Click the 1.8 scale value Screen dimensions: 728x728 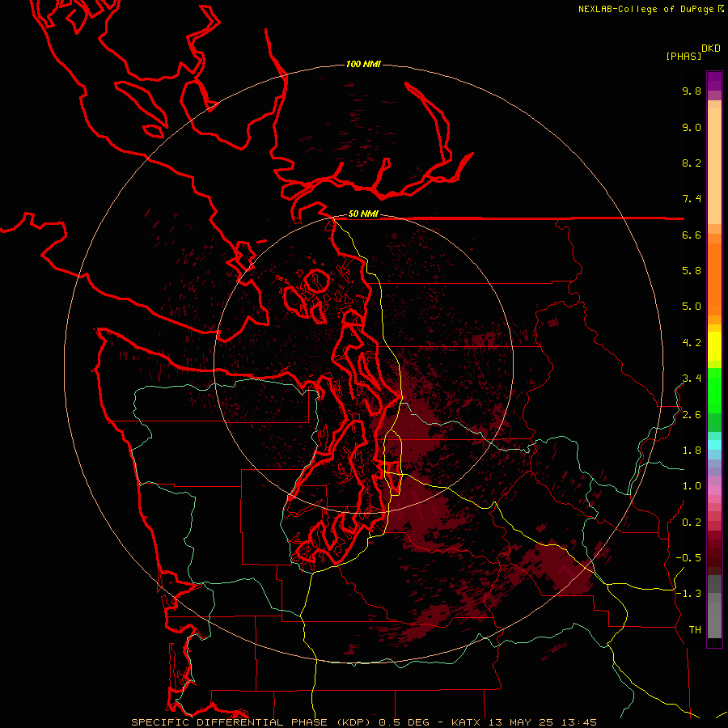[692, 451]
